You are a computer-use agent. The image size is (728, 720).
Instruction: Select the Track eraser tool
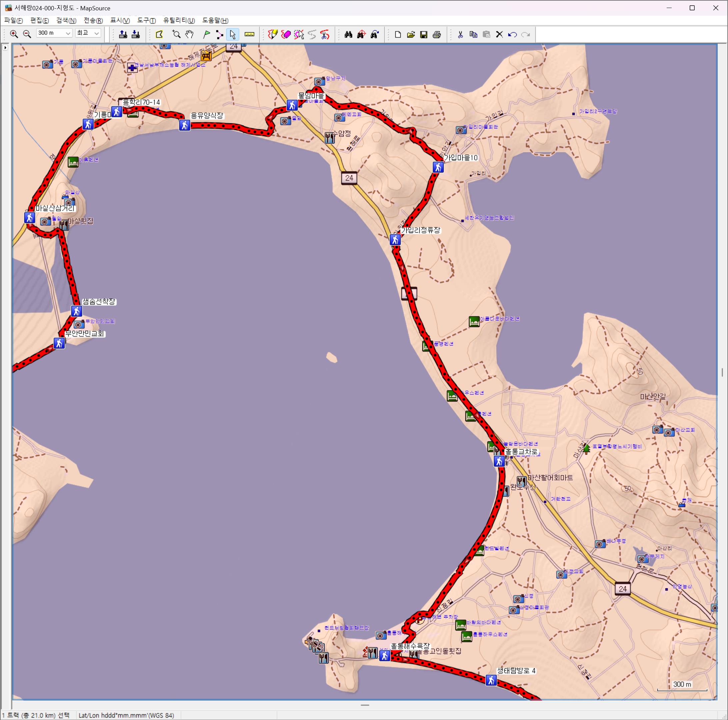tap(286, 34)
